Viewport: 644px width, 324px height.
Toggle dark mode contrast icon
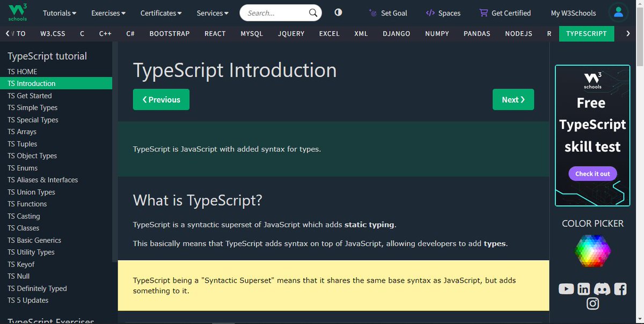click(338, 12)
